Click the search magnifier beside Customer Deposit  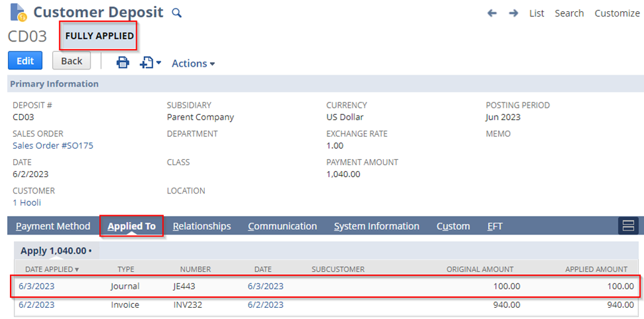tap(176, 13)
